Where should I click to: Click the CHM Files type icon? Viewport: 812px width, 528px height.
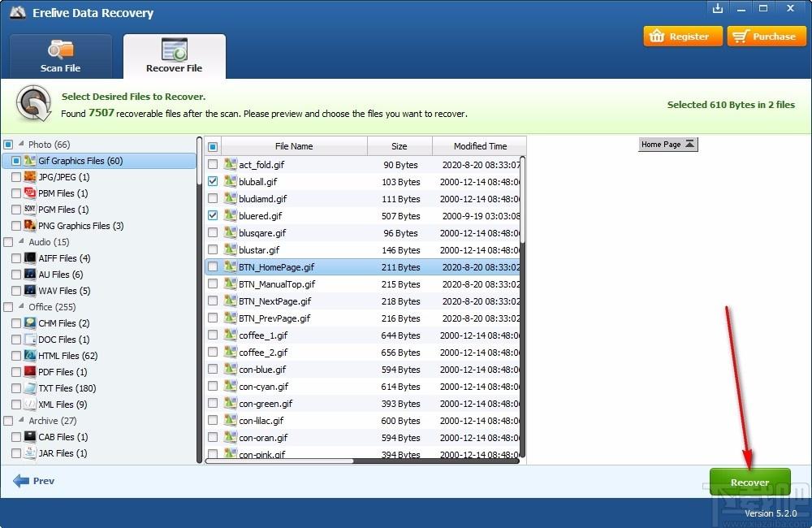(x=30, y=322)
